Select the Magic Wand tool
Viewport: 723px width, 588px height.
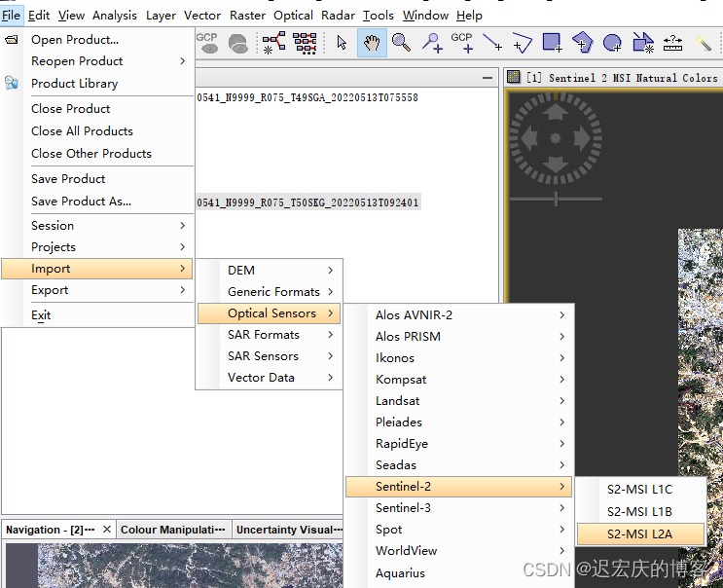pyautogui.click(x=704, y=44)
